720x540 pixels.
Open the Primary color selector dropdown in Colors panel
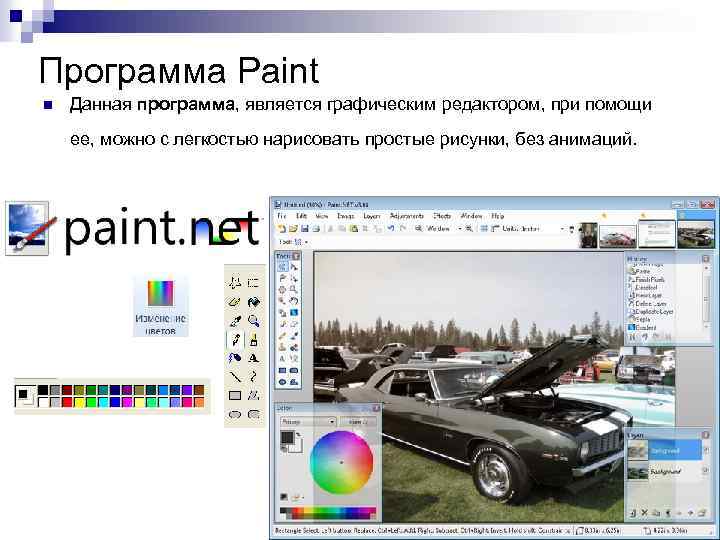308,421
